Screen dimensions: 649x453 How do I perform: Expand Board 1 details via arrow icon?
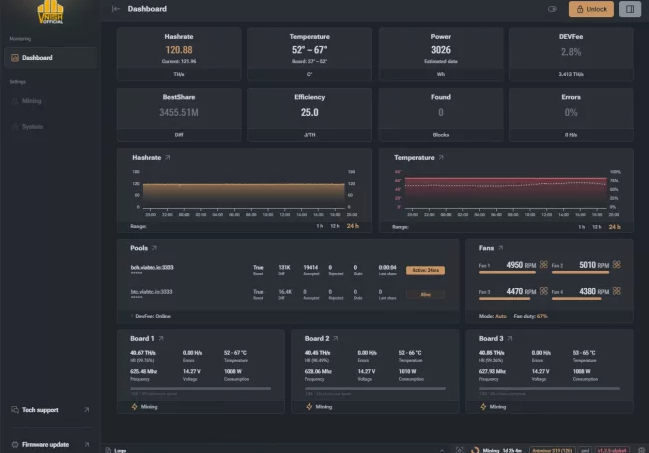[x=161, y=338]
